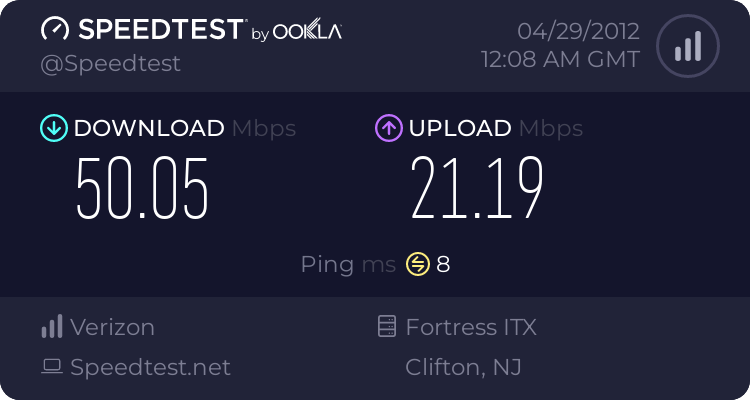Click the ping value 8
The width and height of the screenshot is (750, 400).
[x=443, y=264]
